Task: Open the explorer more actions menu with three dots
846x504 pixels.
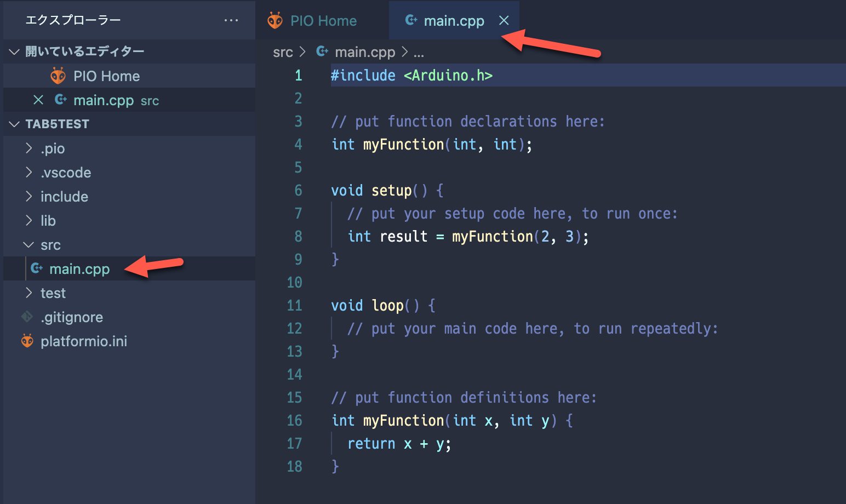Action: point(231,20)
